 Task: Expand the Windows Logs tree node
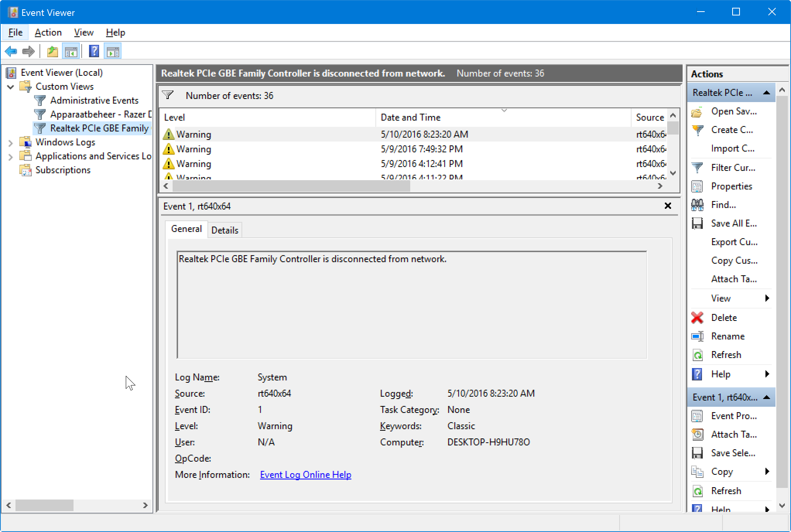(x=11, y=143)
